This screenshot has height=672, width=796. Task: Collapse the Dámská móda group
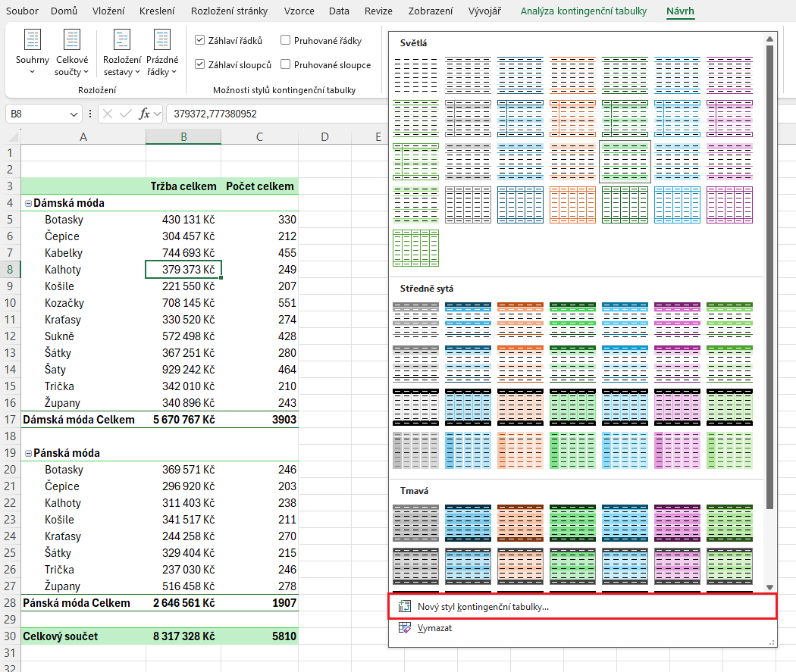(x=28, y=203)
